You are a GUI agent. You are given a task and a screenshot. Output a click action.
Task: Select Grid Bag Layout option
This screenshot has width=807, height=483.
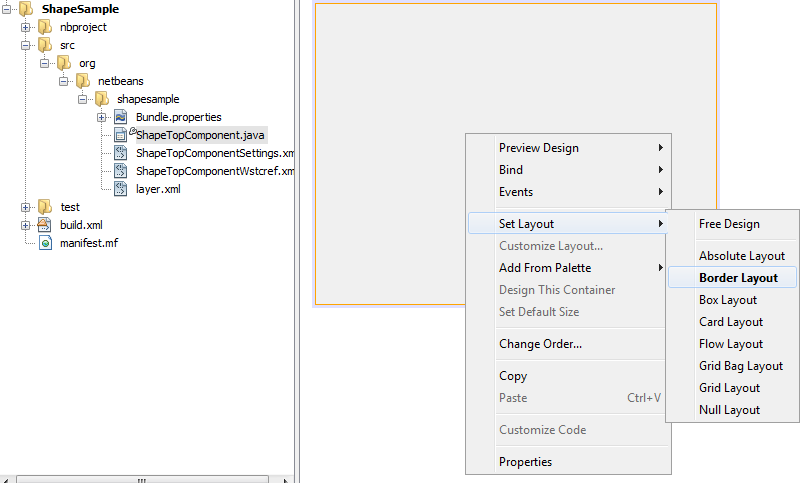(x=740, y=366)
